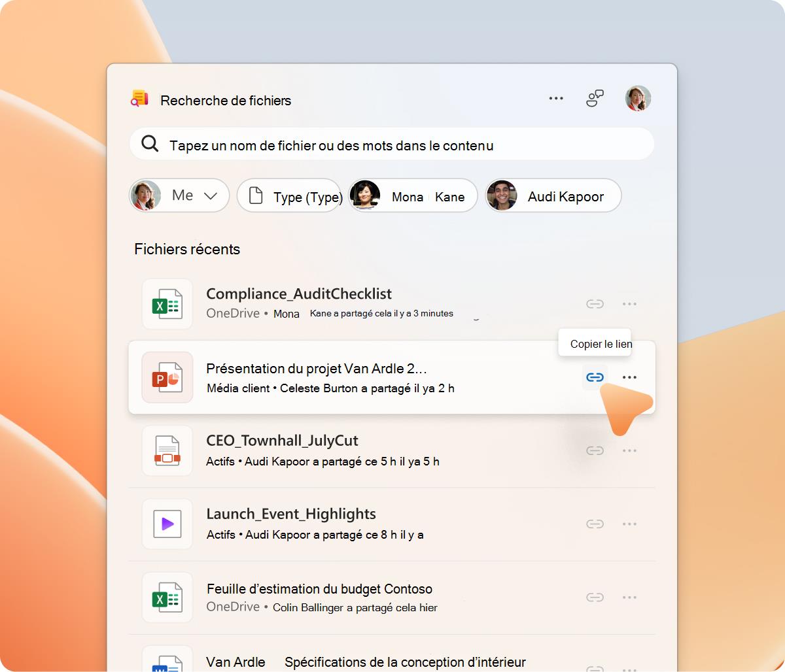Focus the file name search field
This screenshot has height=672, width=785.
[x=392, y=144]
